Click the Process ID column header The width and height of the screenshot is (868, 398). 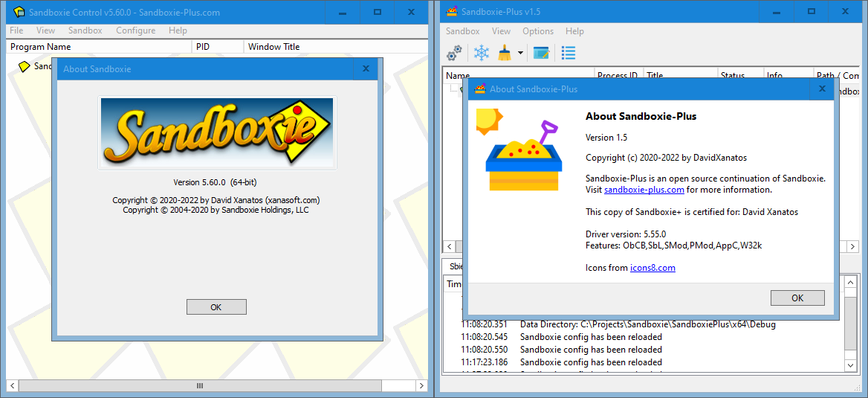tap(617, 76)
